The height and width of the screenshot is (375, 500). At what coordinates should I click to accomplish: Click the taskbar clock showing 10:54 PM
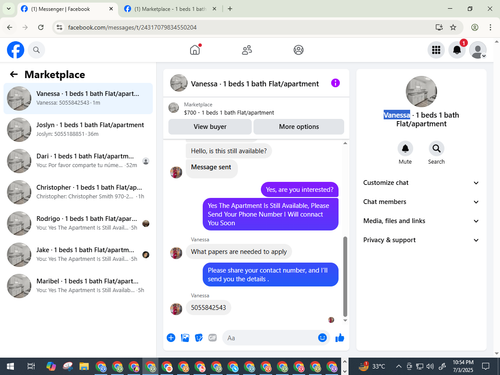point(463,366)
